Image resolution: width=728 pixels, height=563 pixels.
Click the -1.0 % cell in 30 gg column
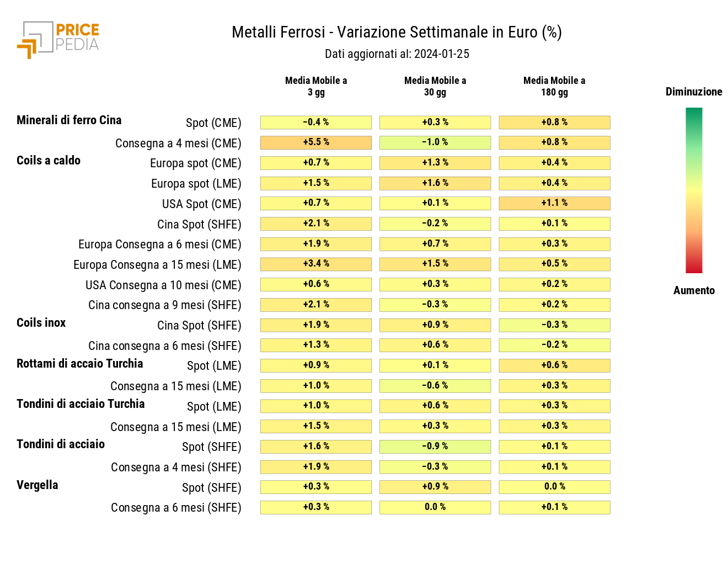click(435, 142)
